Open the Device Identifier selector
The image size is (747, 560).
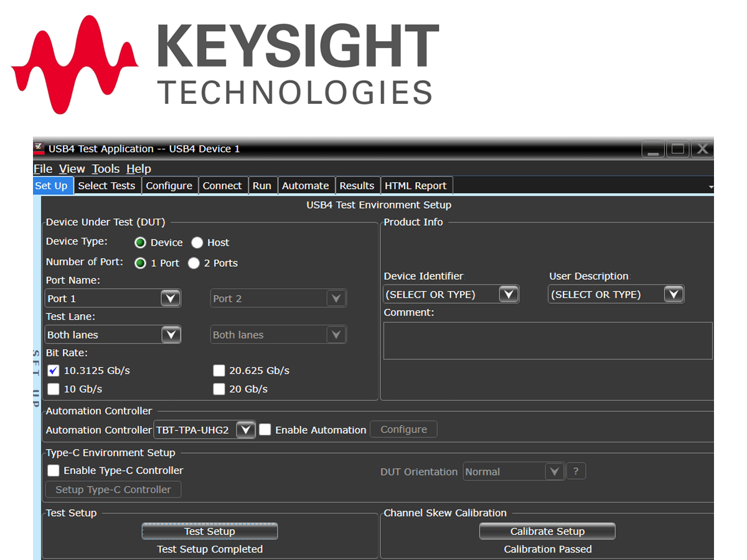click(x=509, y=294)
